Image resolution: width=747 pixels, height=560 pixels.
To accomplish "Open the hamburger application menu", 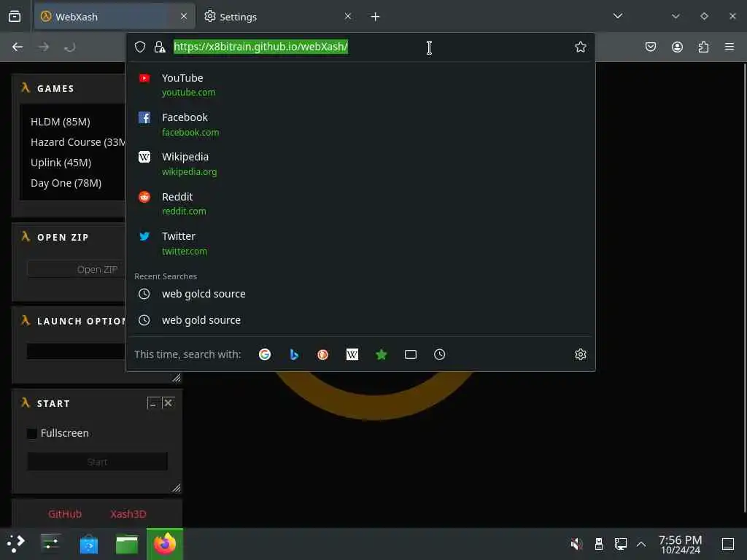I will (x=729, y=47).
